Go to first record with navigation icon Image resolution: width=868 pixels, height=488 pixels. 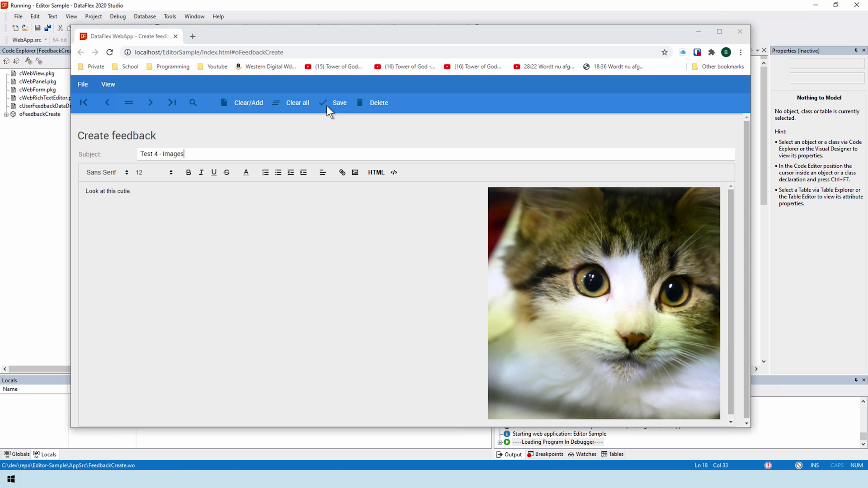[x=84, y=103]
